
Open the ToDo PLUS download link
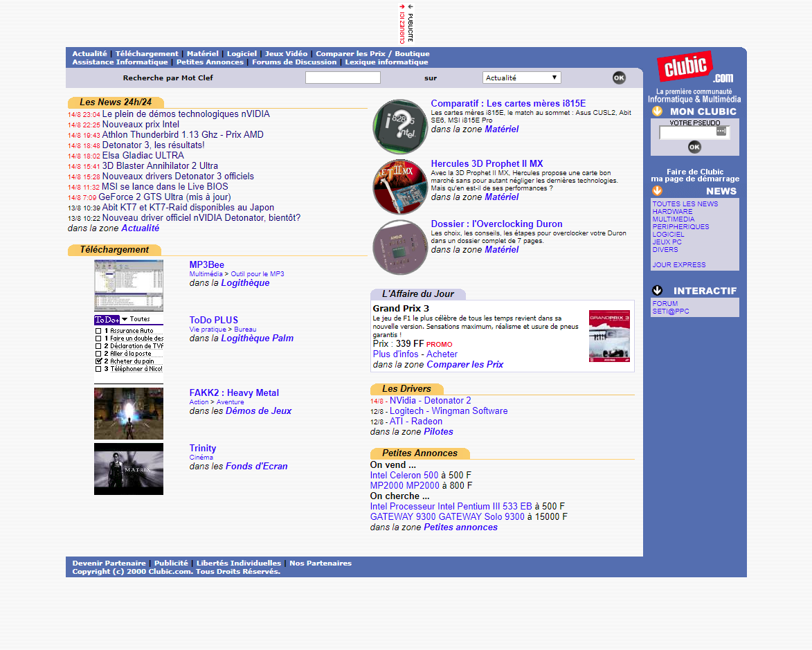pyautogui.click(x=213, y=320)
